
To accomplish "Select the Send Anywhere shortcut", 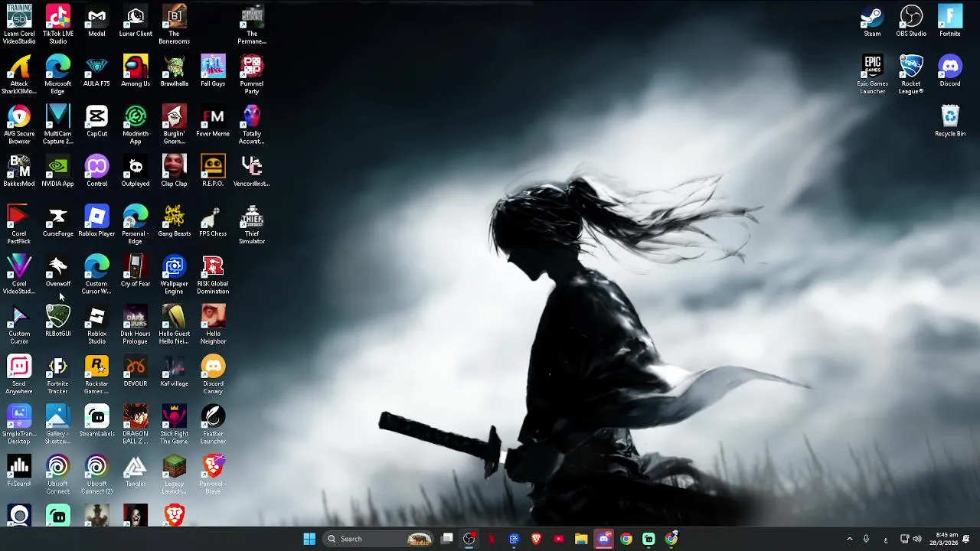I will click(x=19, y=374).
